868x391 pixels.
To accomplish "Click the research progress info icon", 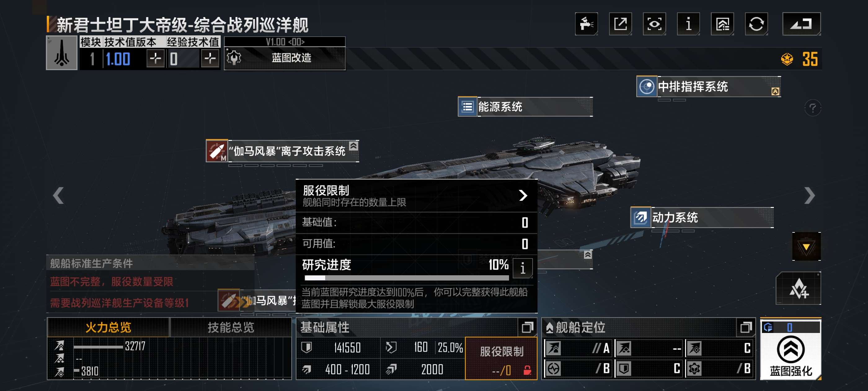I will [x=523, y=268].
